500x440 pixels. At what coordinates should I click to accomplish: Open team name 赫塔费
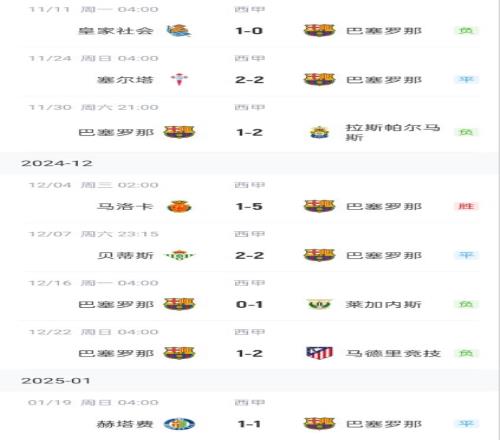pos(125,424)
